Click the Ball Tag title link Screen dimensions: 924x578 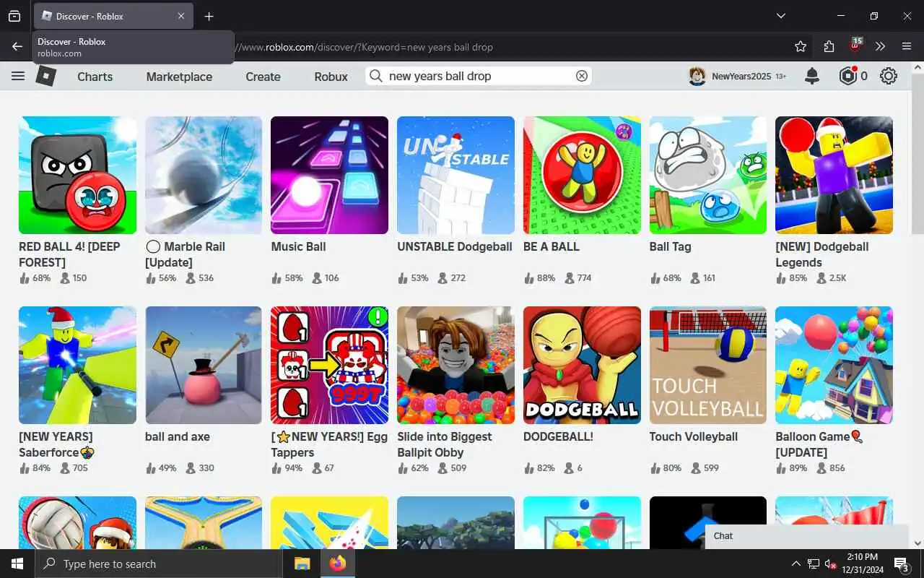click(x=670, y=246)
